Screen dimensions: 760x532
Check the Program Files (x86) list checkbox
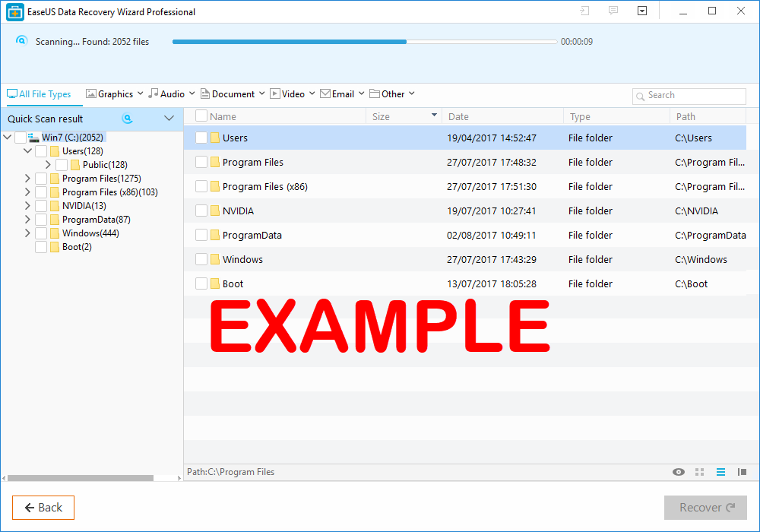point(201,186)
